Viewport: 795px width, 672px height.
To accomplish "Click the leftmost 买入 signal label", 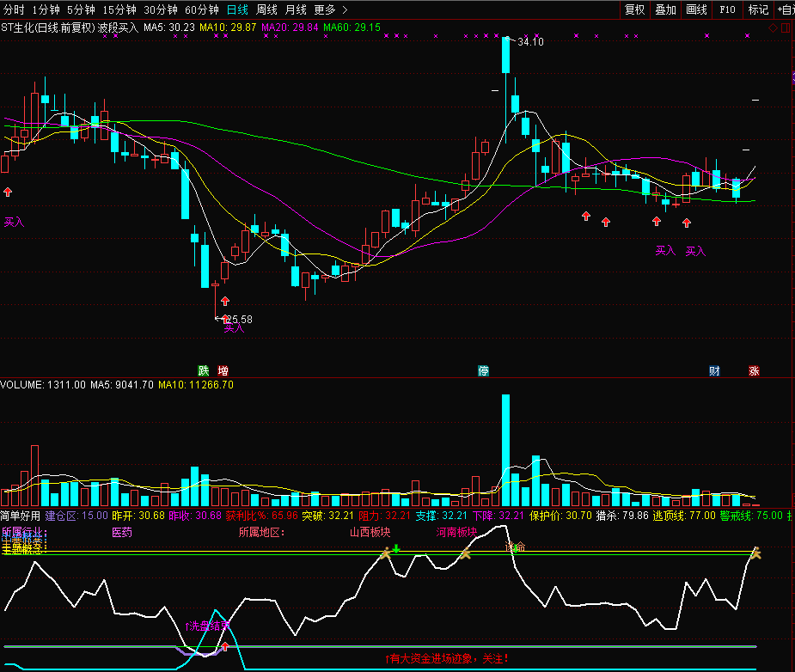I will coord(14,222).
